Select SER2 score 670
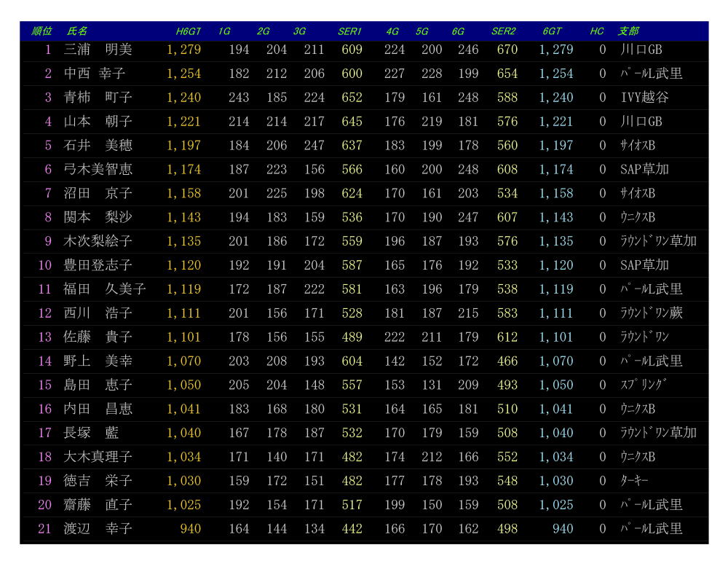The width and height of the screenshot is (728, 561). [x=507, y=50]
